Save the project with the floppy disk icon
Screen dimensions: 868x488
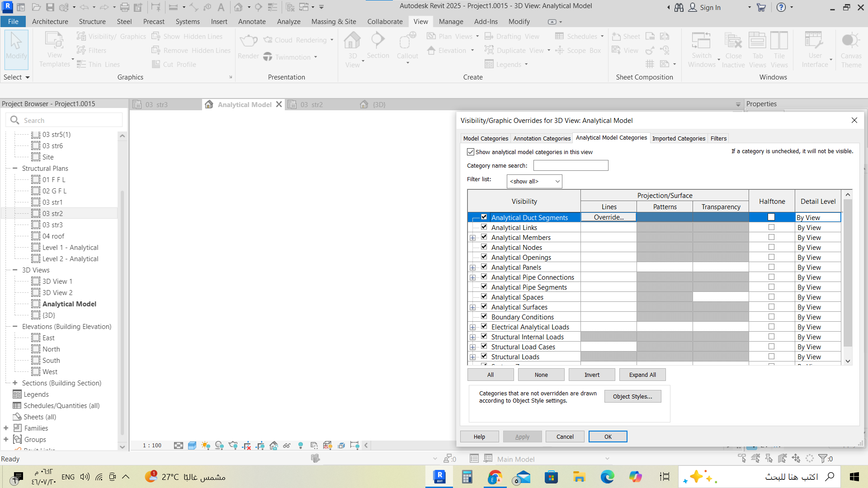coord(50,7)
